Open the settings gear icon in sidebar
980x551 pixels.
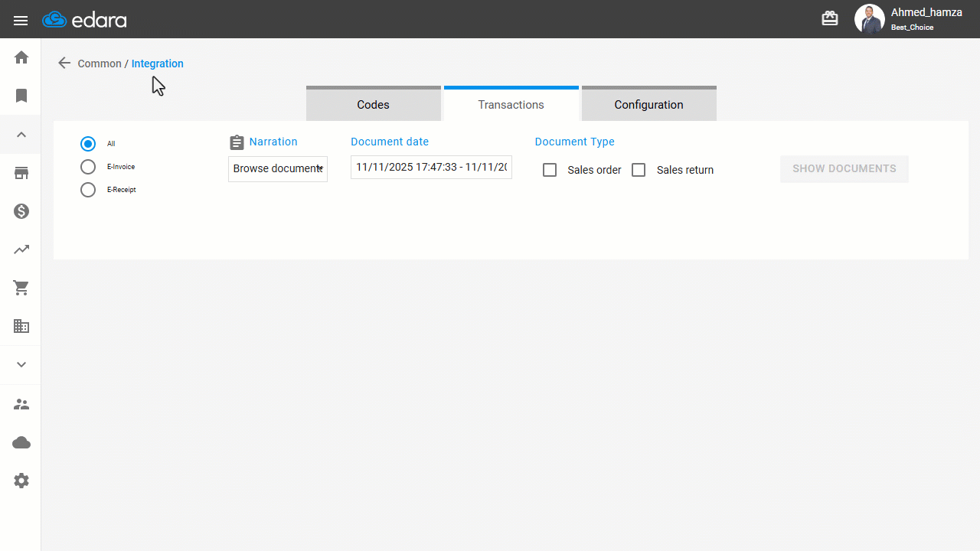coord(21,481)
